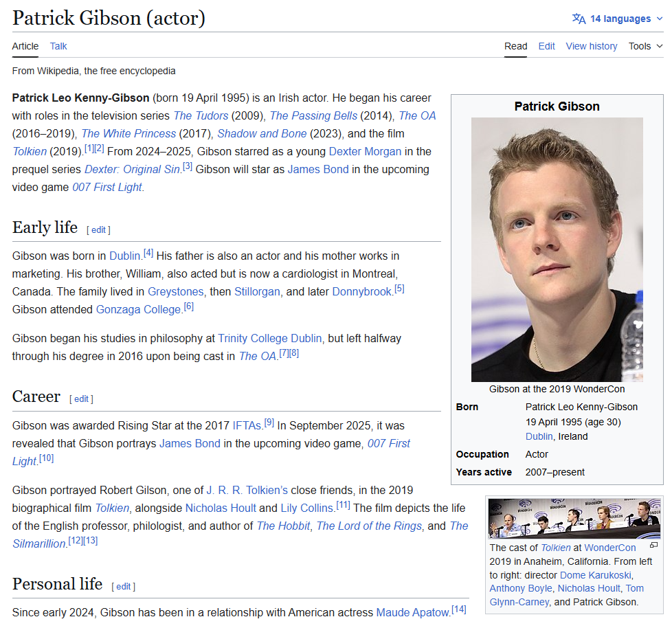Follow the Dome Karukoski link

(595, 575)
